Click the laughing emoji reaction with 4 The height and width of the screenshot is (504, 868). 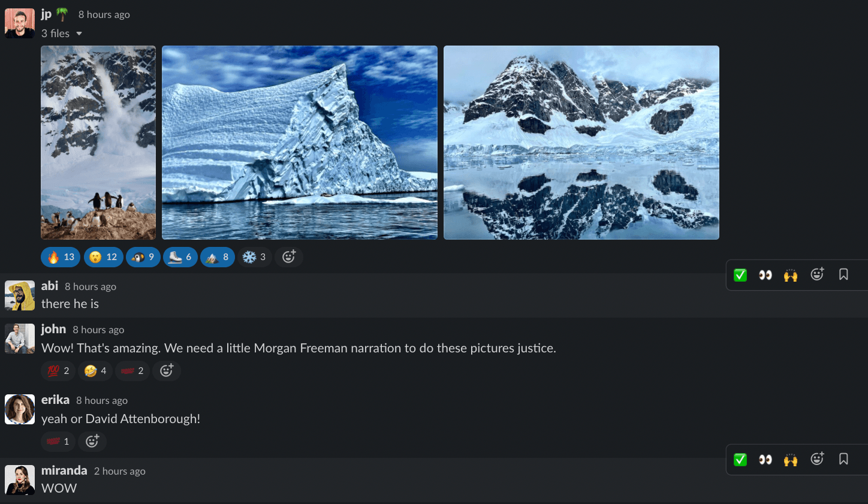pos(95,371)
